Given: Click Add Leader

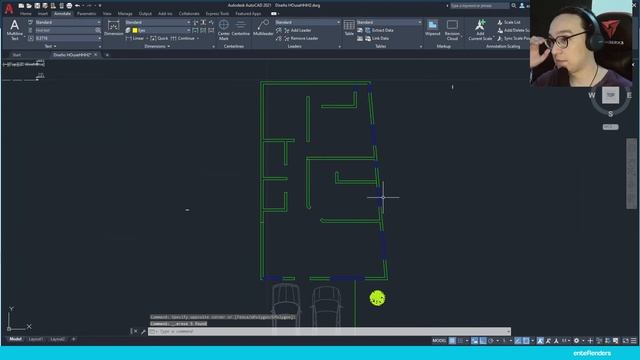Looking at the screenshot, I should coord(297,30).
